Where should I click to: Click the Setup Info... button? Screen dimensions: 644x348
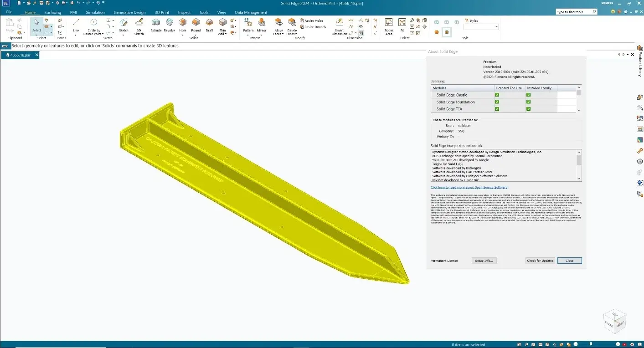(x=484, y=261)
